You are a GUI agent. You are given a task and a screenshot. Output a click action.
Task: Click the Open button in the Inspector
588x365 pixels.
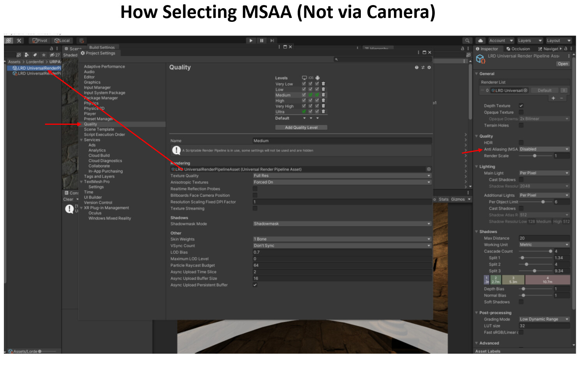click(563, 64)
